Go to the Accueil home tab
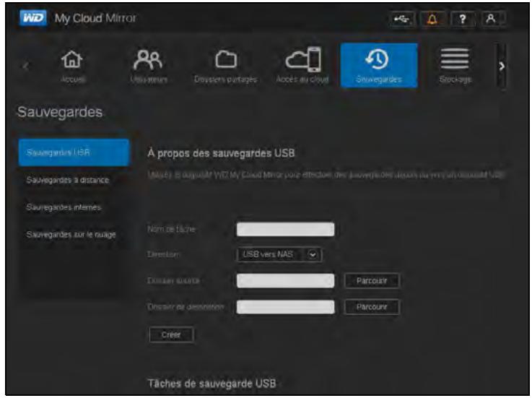 [72, 66]
